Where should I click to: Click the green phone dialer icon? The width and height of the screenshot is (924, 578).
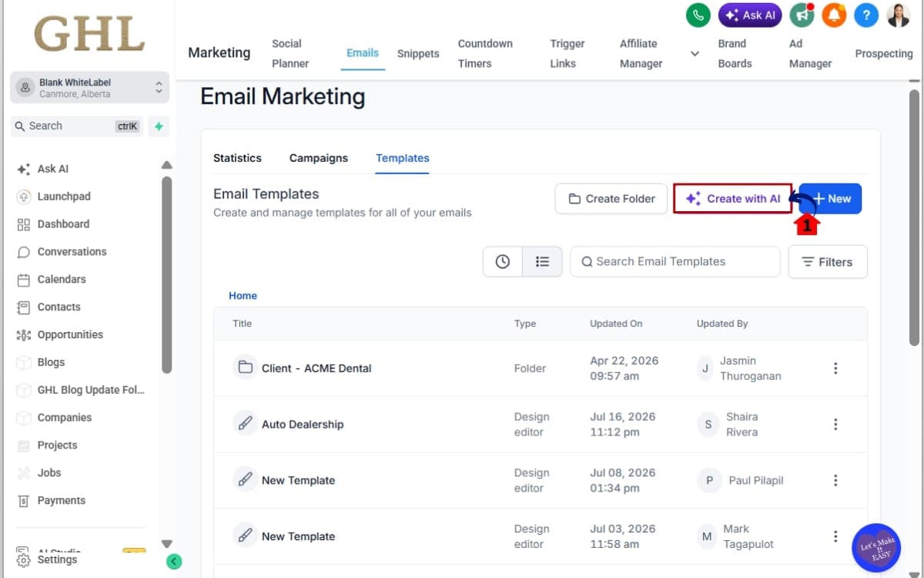point(698,15)
